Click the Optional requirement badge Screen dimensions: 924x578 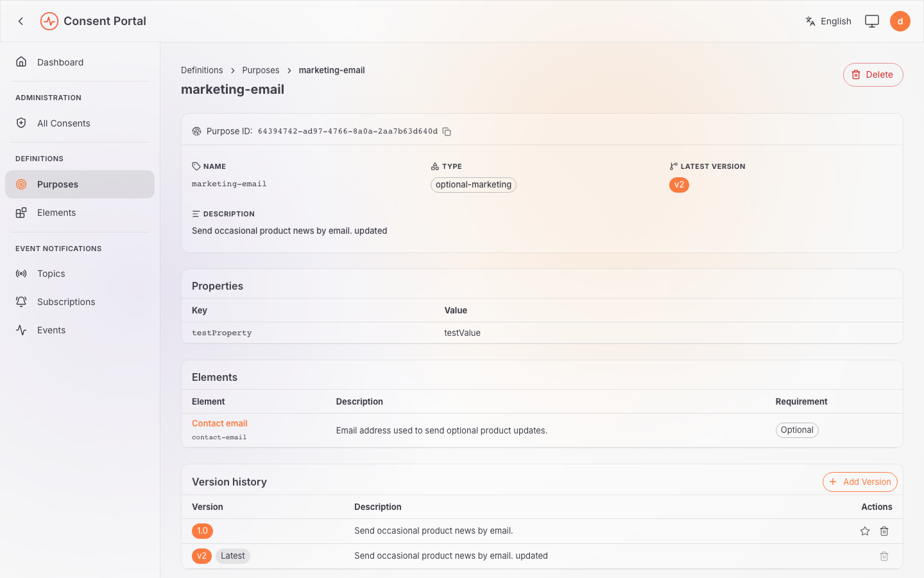pyautogui.click(x=797, y=430)
